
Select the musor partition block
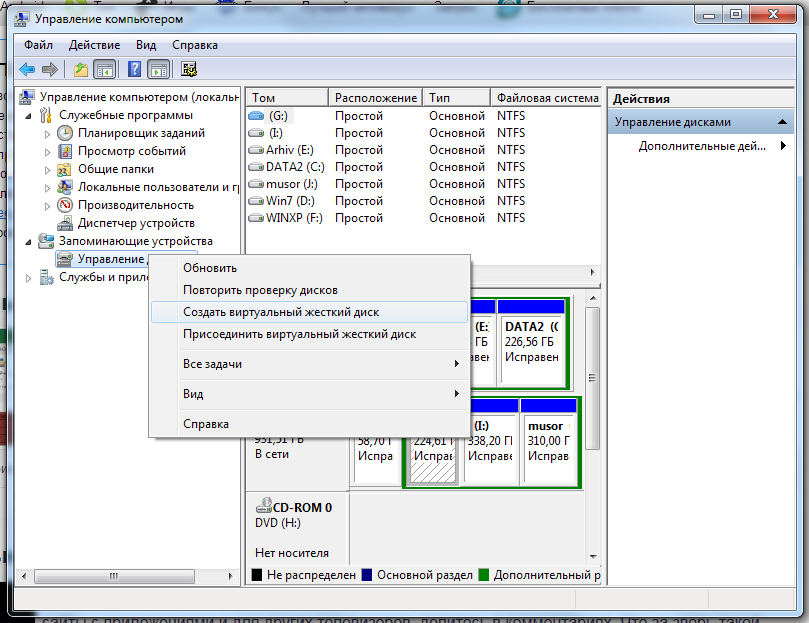coord(549,441)
